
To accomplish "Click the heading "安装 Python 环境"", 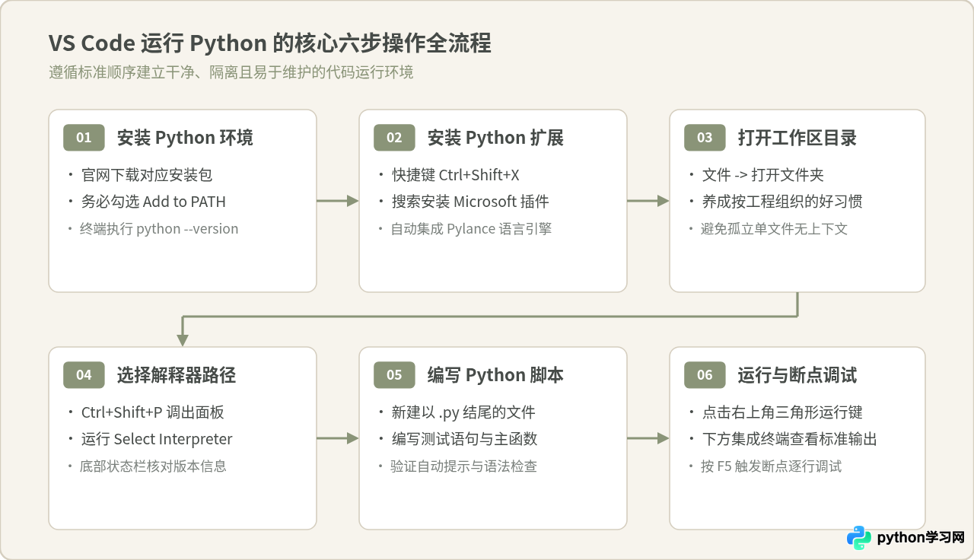I will coord(185,138).
